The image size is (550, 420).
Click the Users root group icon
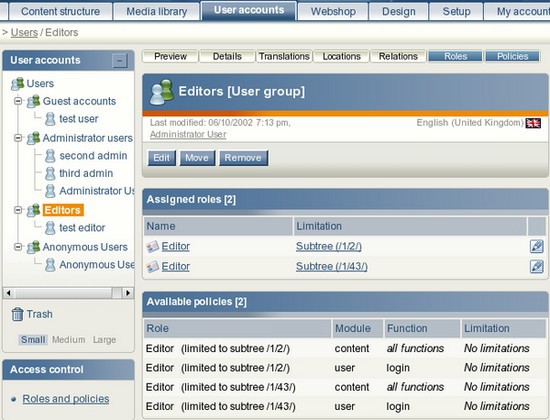click(18, 84)
